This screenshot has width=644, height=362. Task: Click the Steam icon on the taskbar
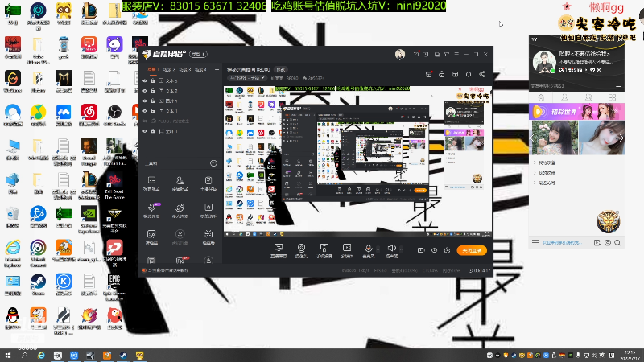coord(123,355)
